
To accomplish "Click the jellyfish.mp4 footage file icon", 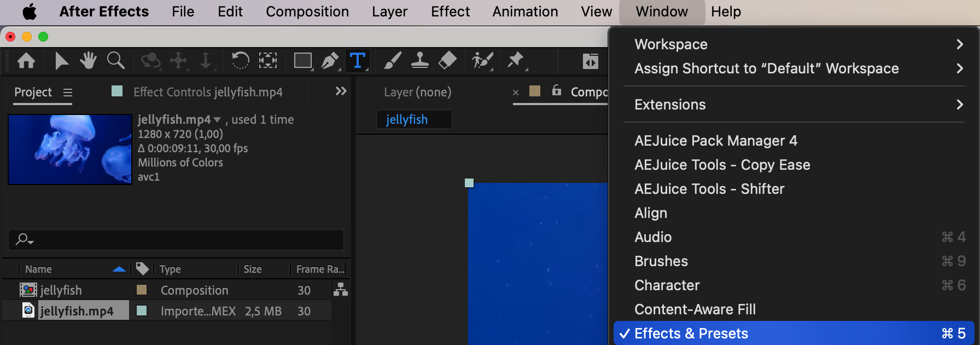I will tap(28, 311).
